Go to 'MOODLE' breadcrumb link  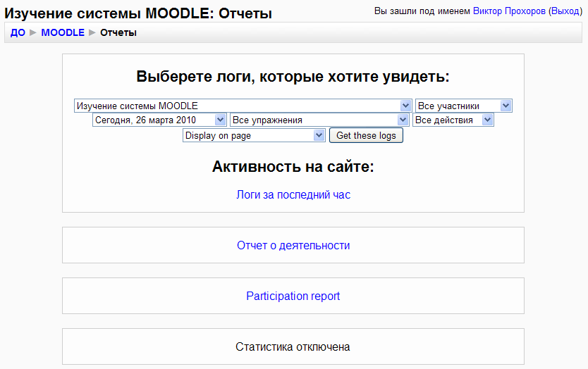click(63, 32)
